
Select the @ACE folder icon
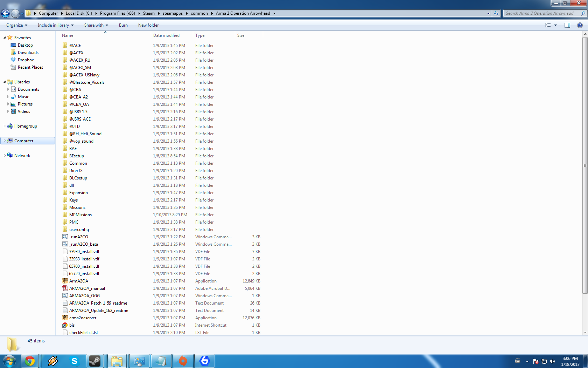(x=65, y=45)
